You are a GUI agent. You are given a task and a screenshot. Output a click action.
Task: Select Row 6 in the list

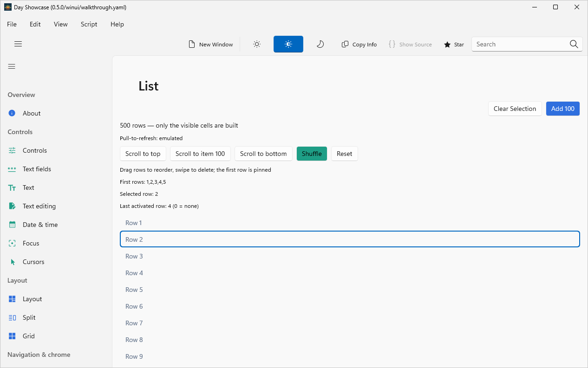coord(350,306)
